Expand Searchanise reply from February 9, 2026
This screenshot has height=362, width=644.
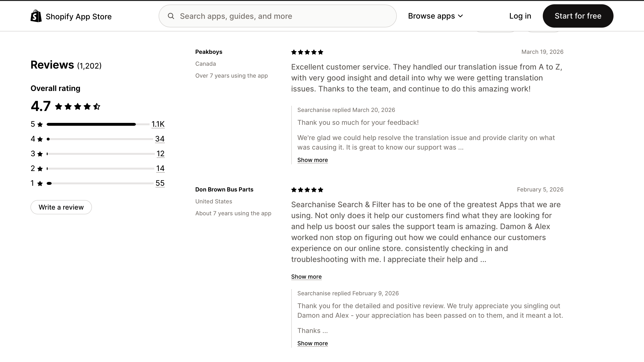[312, 343]
